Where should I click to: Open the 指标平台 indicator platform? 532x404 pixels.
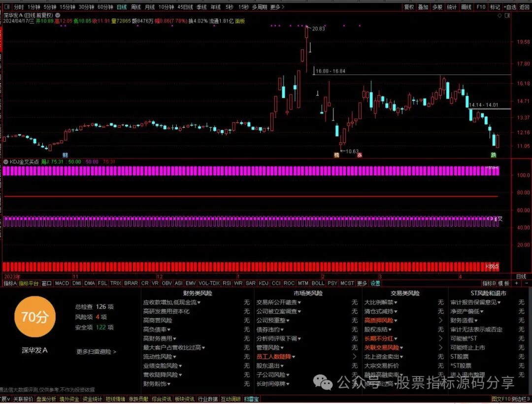coord(29,283)
